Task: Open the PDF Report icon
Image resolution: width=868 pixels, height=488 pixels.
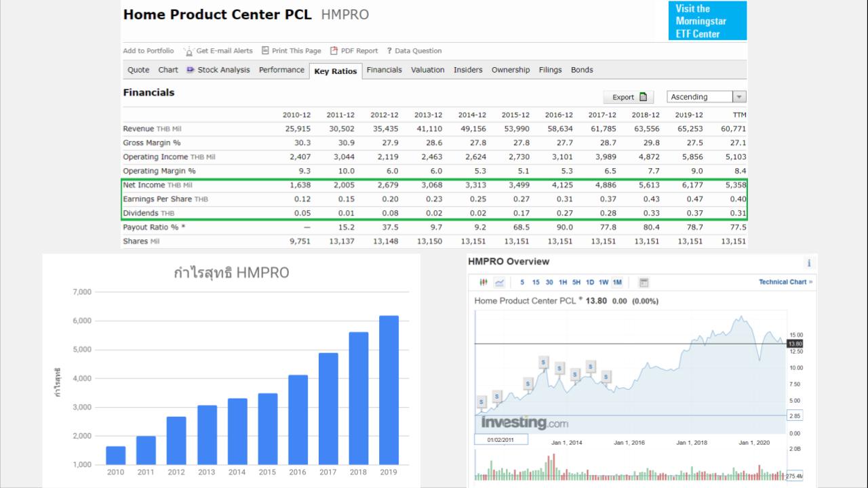Action: pos(334,50)
